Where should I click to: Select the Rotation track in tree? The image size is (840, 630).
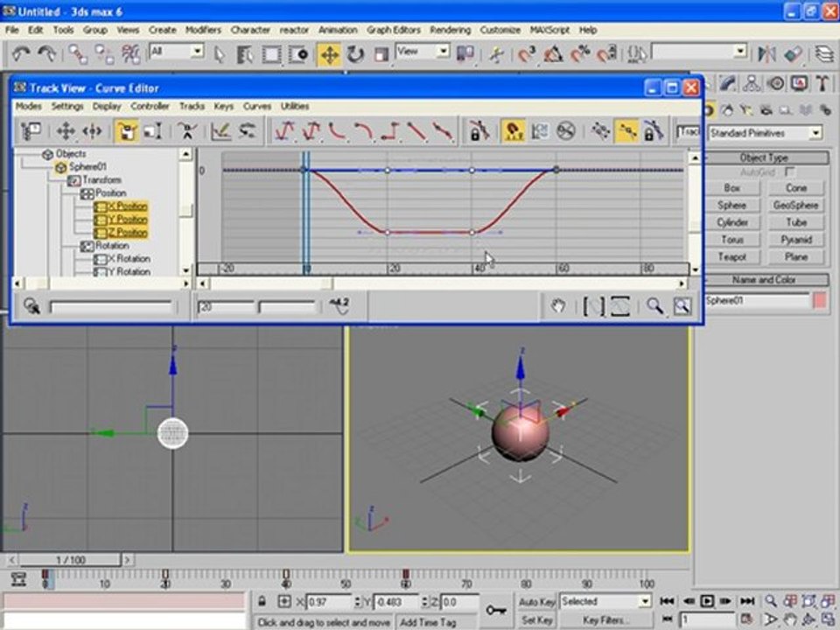coord(112,245)
